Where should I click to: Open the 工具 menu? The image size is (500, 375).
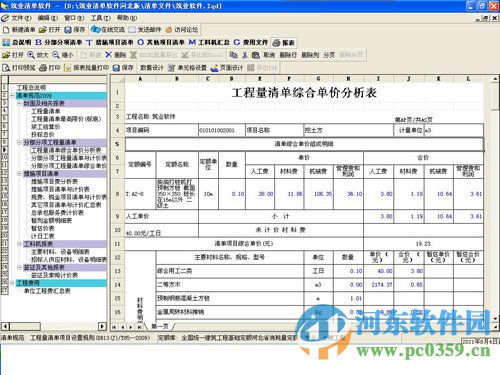click(100, 18)
